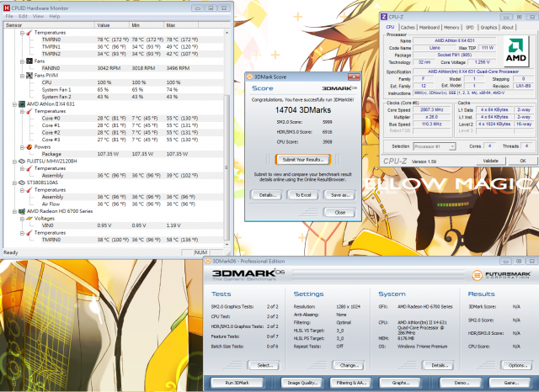539x392 pixels.
Task: Collapse the Fans branch in Hardware Monitor
Action: [22, 61]
